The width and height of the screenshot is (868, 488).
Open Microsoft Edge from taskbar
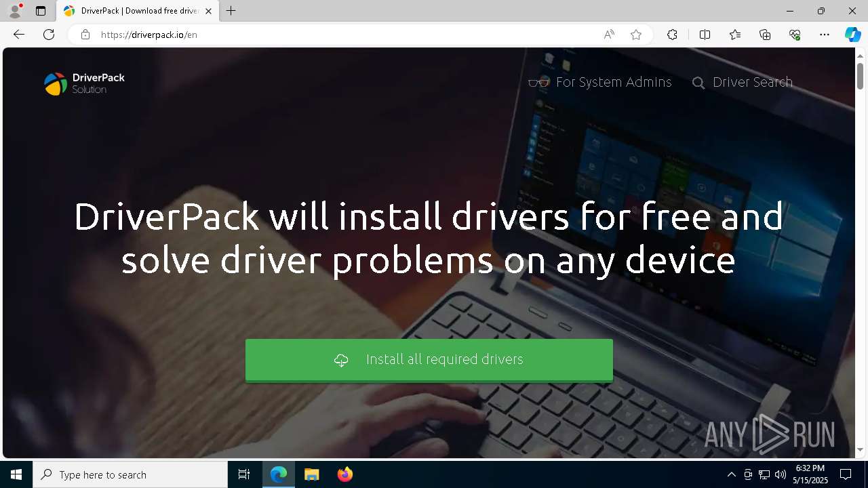[279, 474]
